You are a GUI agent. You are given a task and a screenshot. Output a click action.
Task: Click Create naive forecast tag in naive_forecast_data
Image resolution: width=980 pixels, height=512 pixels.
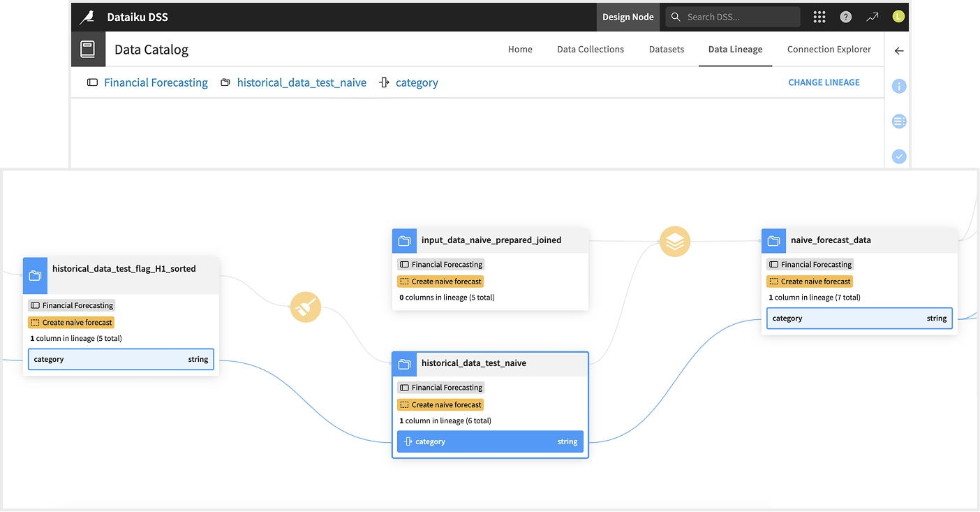810,281
